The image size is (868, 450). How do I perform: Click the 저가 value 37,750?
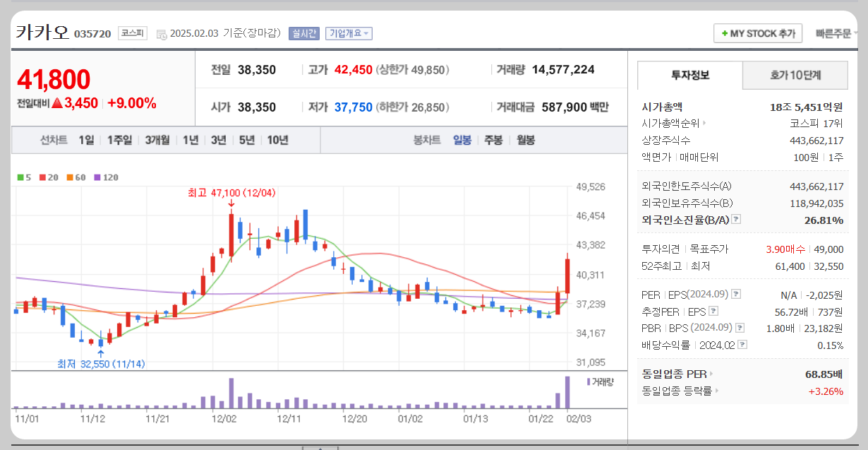[x=353, y=107]
